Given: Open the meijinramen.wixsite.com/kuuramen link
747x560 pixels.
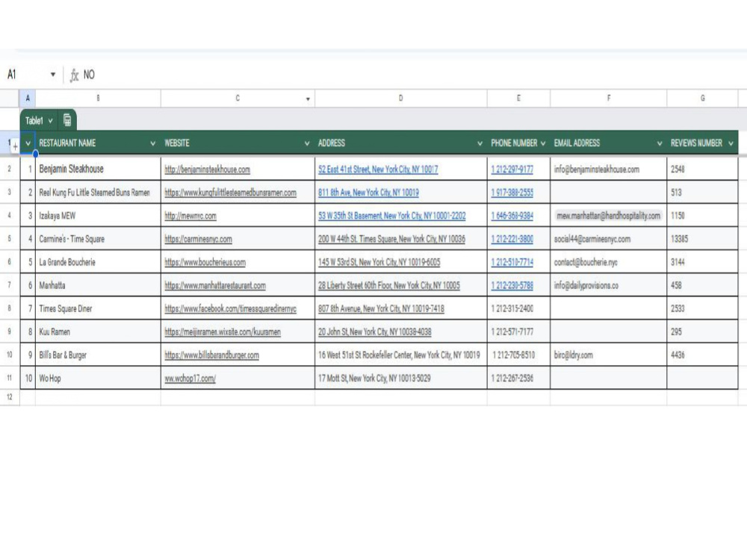Looking at the screenshot, I should click(223, 332).
